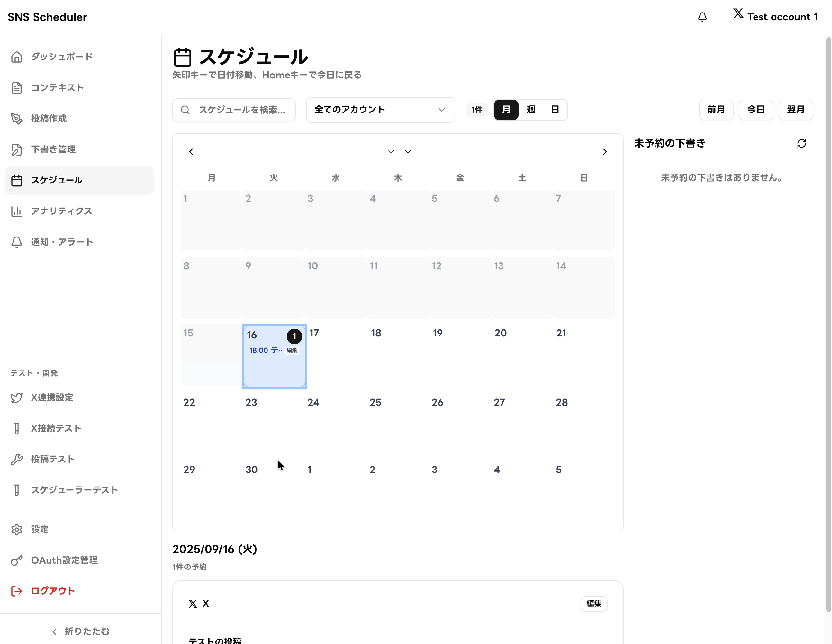This screenshot has width=832, height=644.
Task: Refresh the unscheduled drafts list
Action: coord(801,143)
